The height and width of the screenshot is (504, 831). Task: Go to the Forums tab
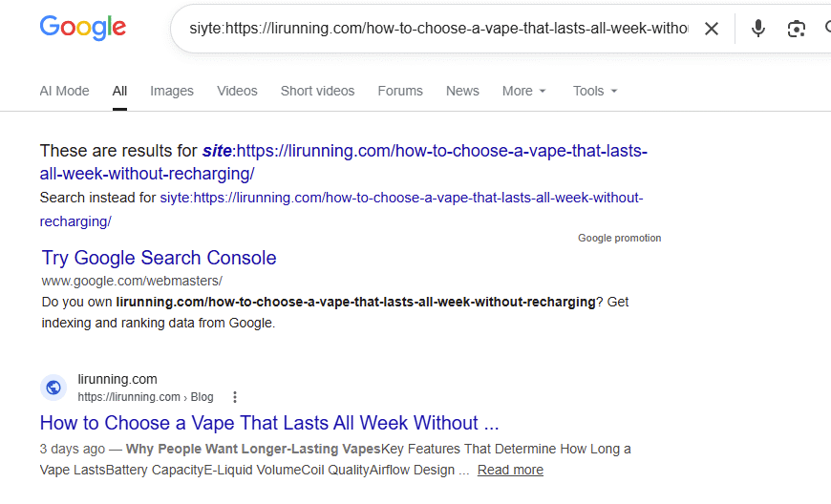[400, 91]
